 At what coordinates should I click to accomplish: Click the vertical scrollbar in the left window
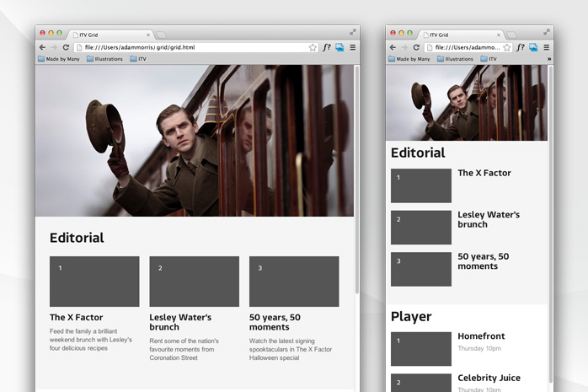click(357, 180)
